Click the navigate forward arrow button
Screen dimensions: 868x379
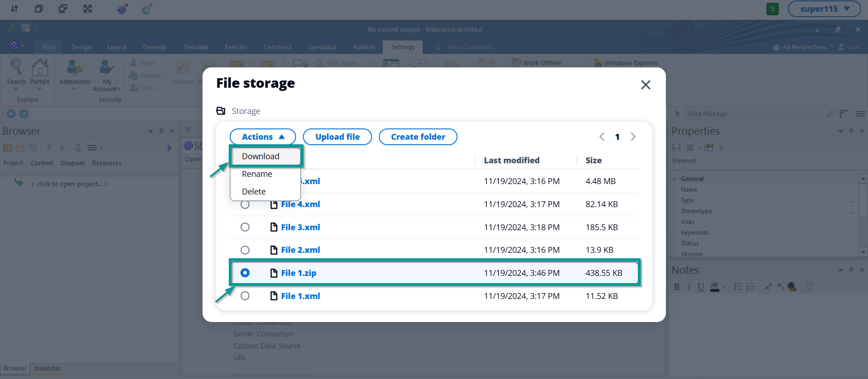click(24, 114)
